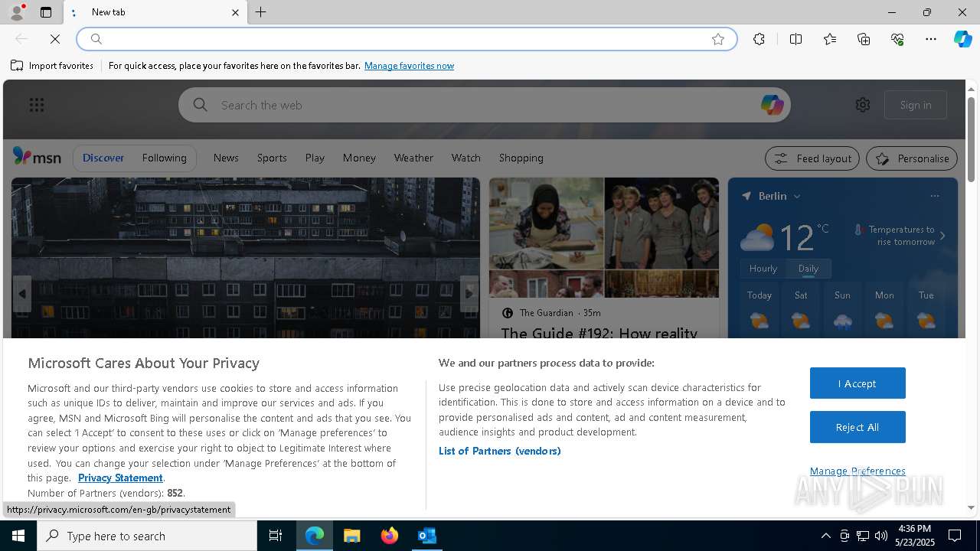Open the Favorites hub icon
The image size is (980, 551).
tap(830, 39)
